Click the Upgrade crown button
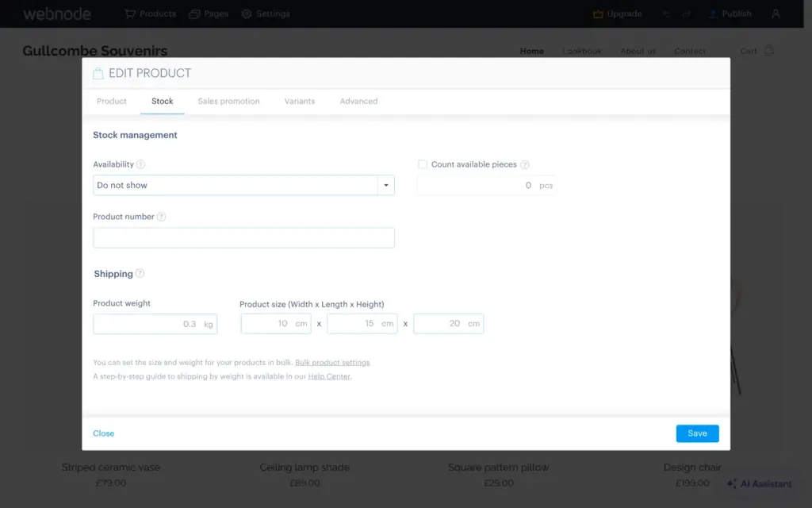This screenshot has width=812, height=508. [x=617, y=14]
